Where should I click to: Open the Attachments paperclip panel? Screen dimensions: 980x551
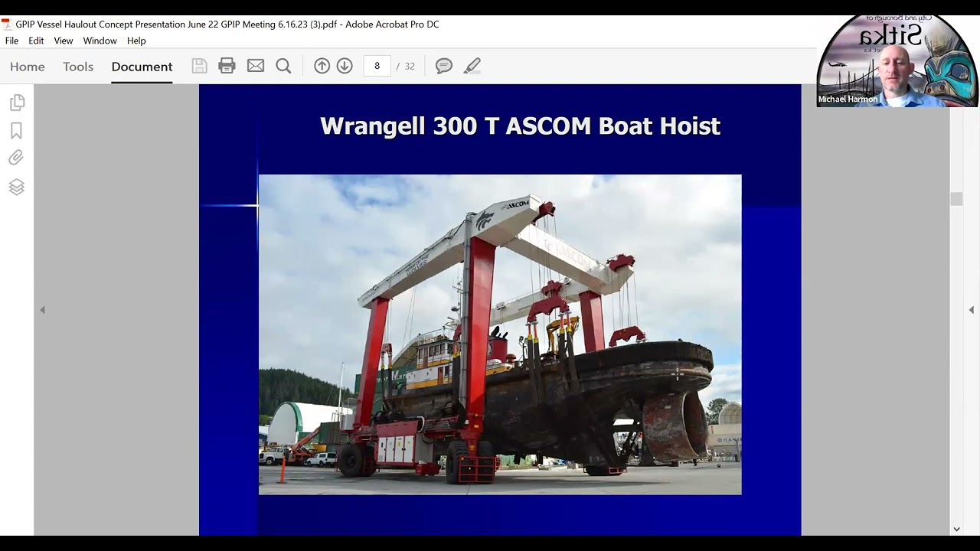pyautogui.click(x=16, y=158)
